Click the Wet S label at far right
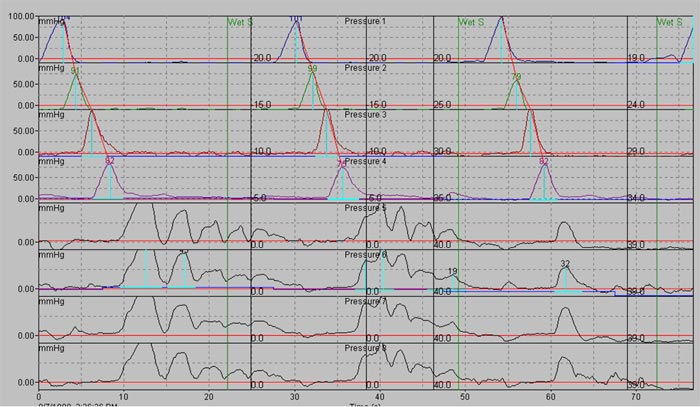 tap(670, 20)
